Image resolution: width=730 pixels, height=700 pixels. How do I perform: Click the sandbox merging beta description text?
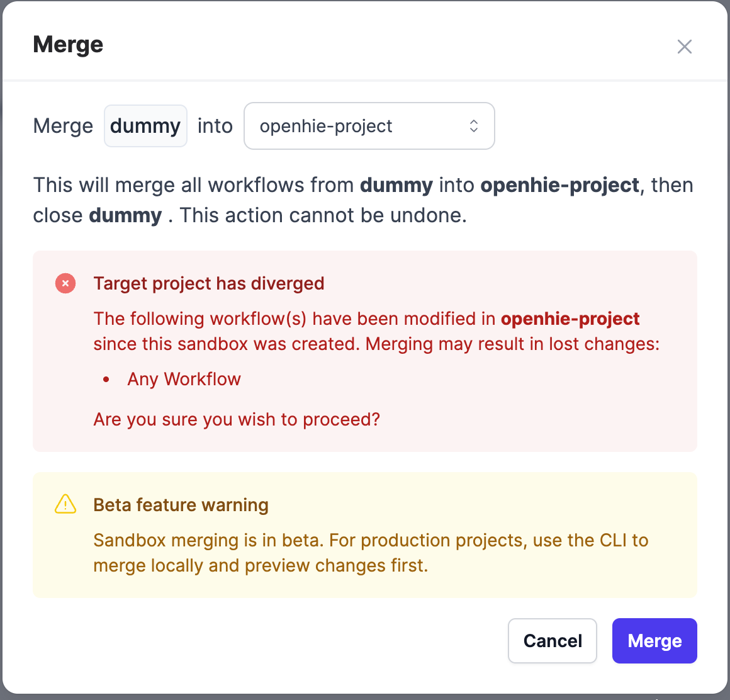[370, 553]
